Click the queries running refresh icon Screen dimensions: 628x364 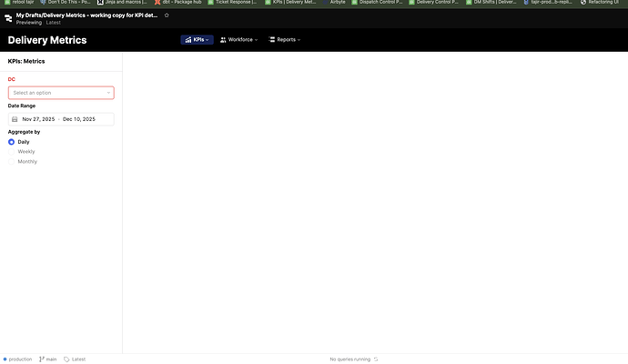[376, 359]
